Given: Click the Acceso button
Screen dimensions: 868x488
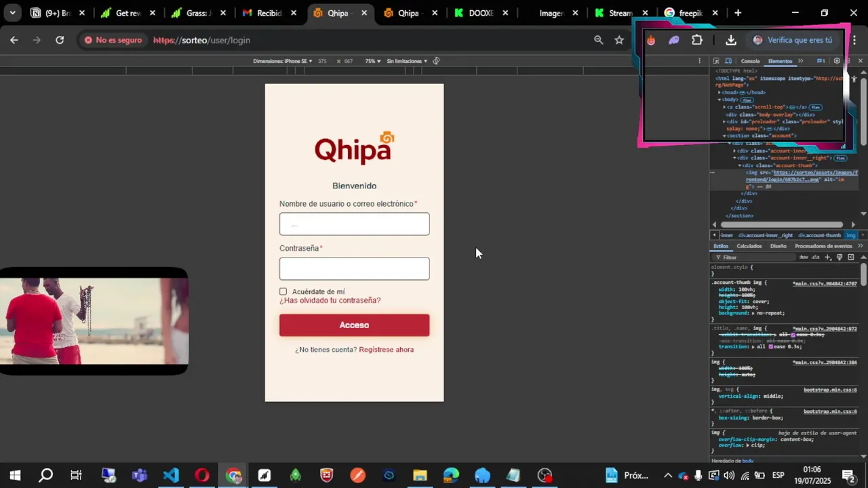Looking at the screenshot, I should 354,325.
